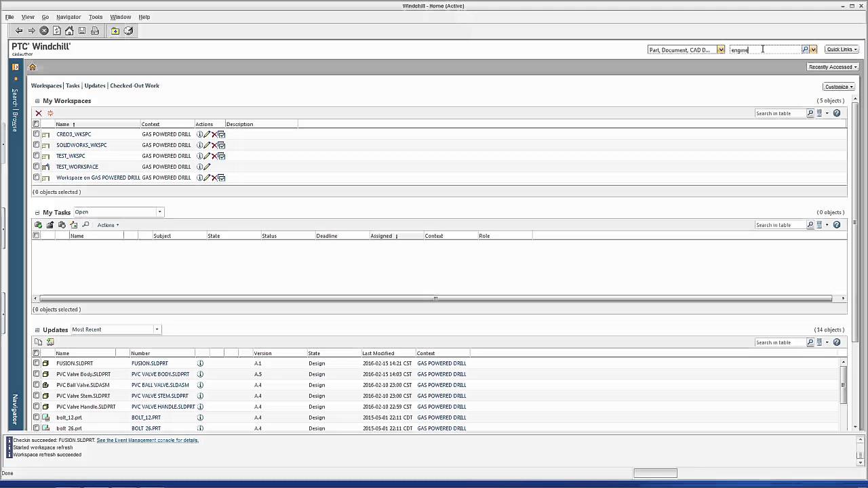Check the FUSION.SLDPRT row checkbox
Screen dimensions: 868x488
[x=37, y=363]
